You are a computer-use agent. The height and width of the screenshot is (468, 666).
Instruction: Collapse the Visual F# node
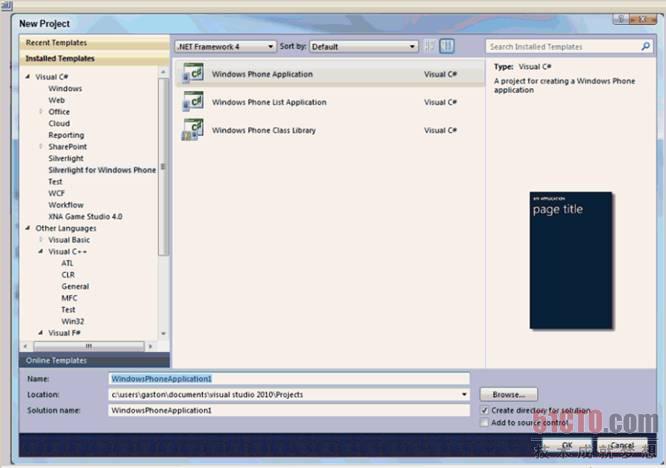coord(41,333)
